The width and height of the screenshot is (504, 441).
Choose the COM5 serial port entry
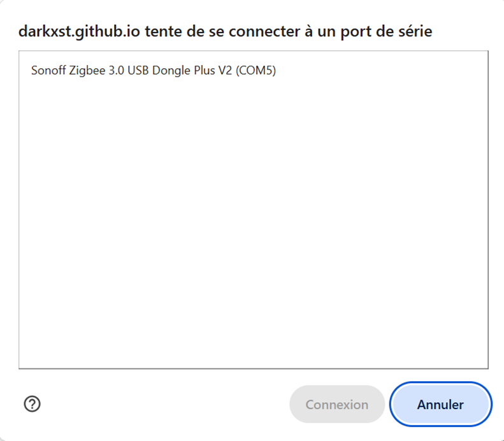(254, 70)
